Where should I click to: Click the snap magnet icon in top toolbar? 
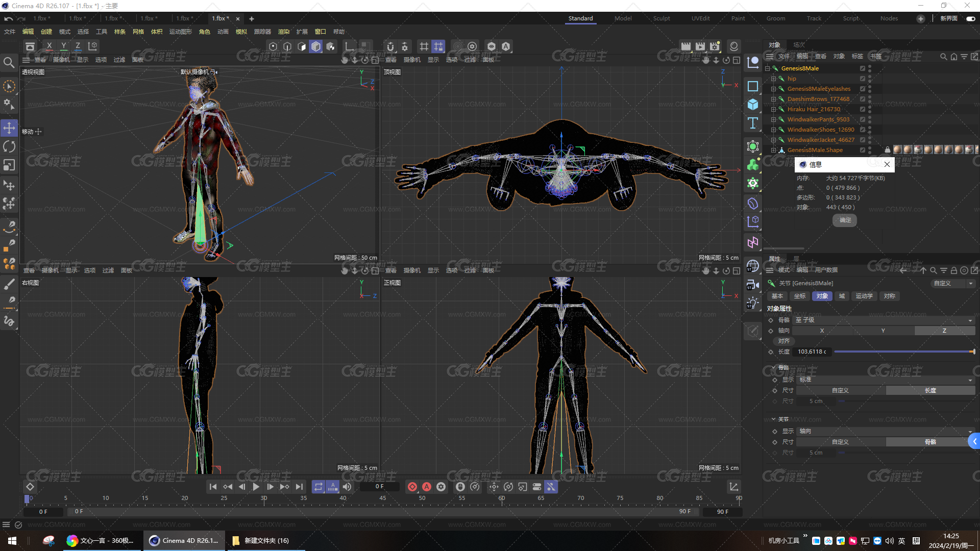pyautogui.click(x=390, y=46)
